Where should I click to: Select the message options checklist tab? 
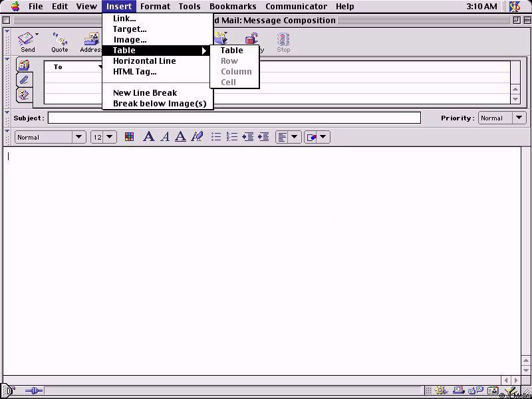click(x=24, y=94)
